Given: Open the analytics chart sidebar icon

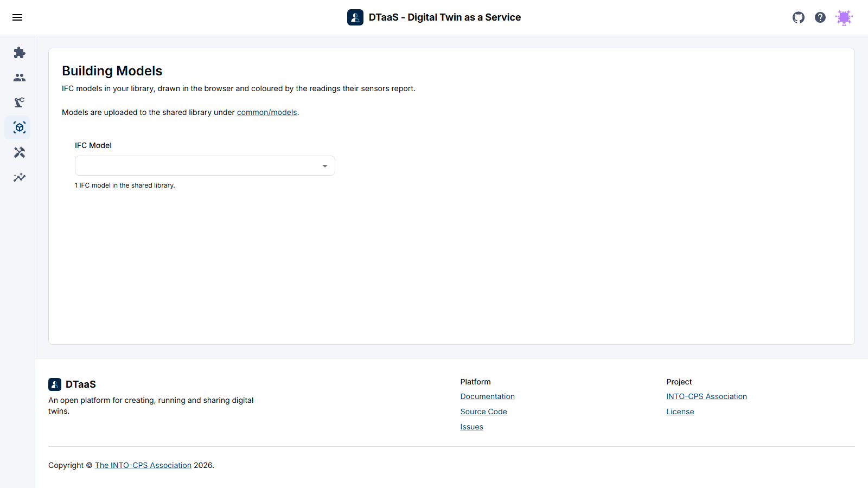Looking at the screenshot, I should (x=20, y=177).
